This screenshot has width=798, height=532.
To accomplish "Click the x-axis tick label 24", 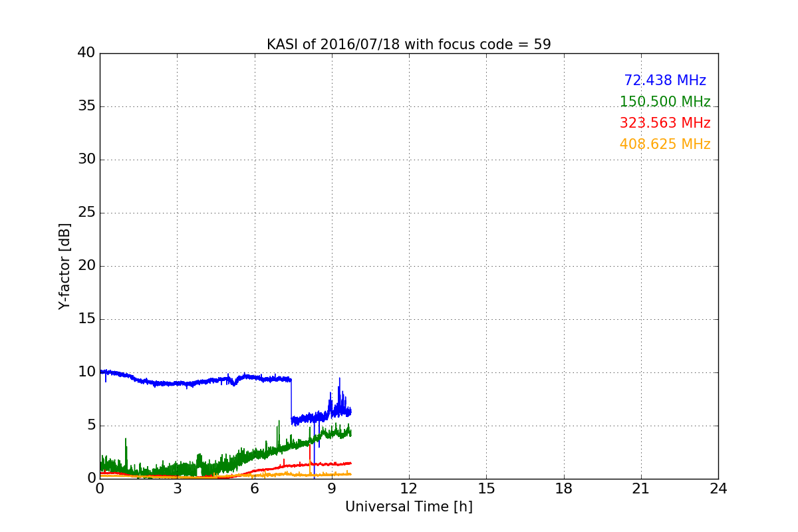I will 718,489.
